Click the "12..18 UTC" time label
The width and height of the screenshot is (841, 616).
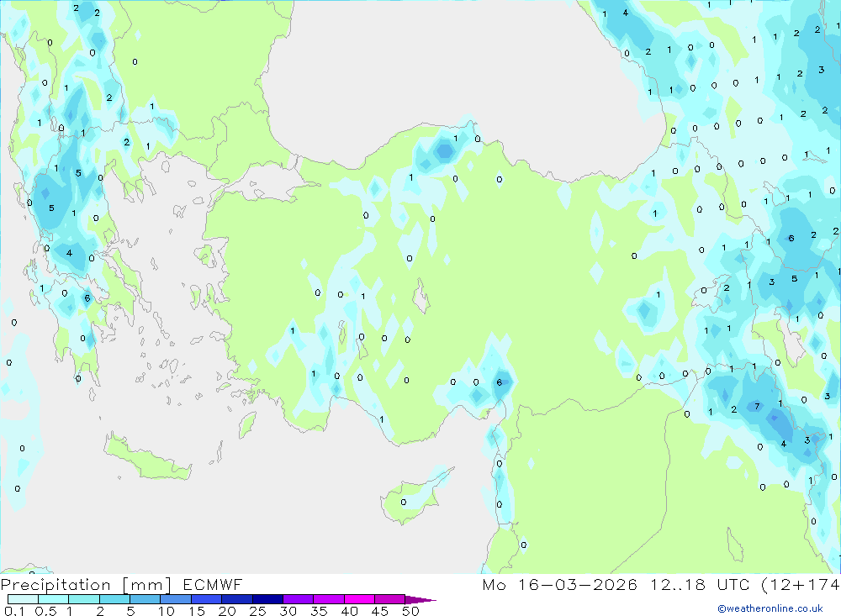[700, 584]
